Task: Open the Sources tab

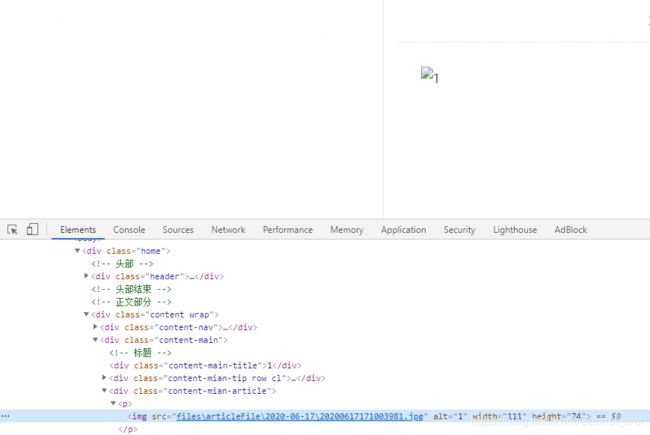Action: tap(178, 230)
